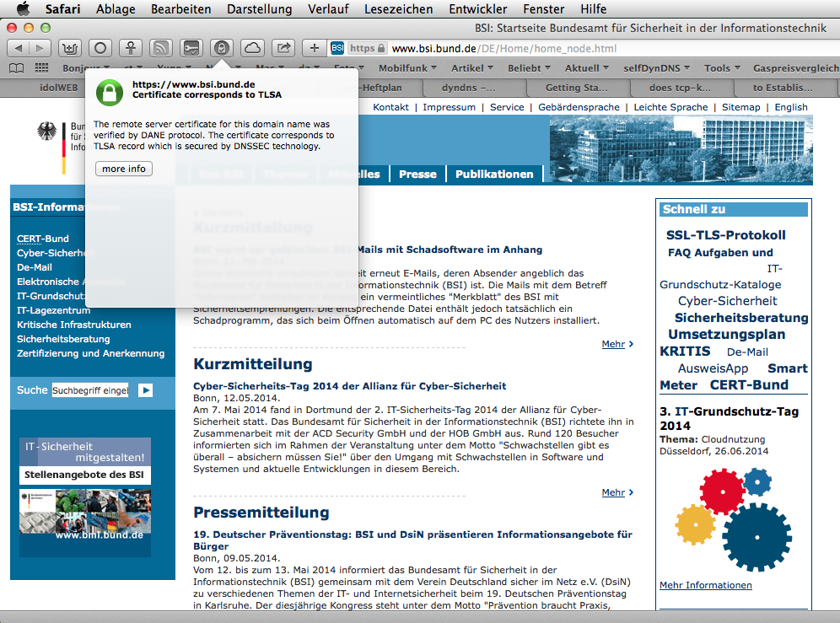
Task: Open the Cyber-Sicherheits-Tag 2014 headline
Action: pos(349,386)
